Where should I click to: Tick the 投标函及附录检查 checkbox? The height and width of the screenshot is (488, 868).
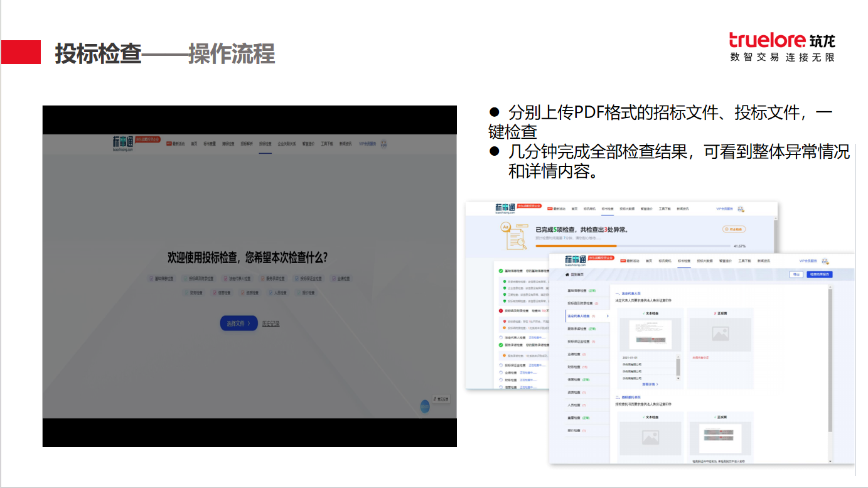185,279
